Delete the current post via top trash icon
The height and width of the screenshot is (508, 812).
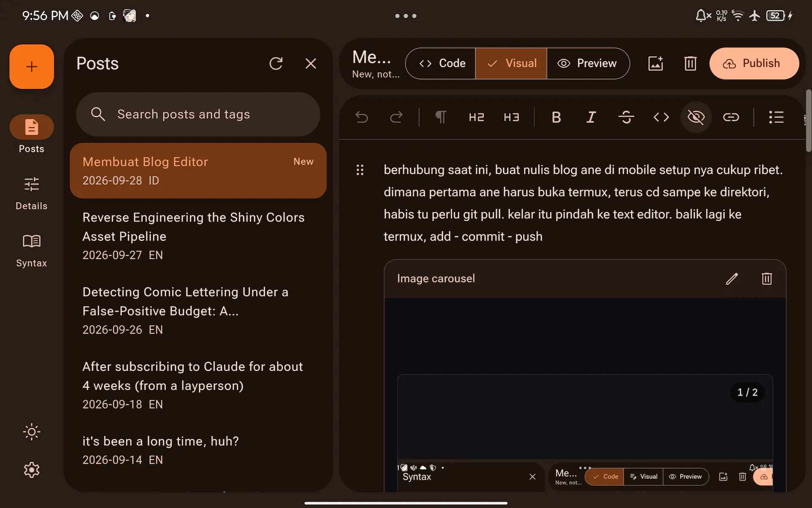pyautogui.click(x=690, y=63)
